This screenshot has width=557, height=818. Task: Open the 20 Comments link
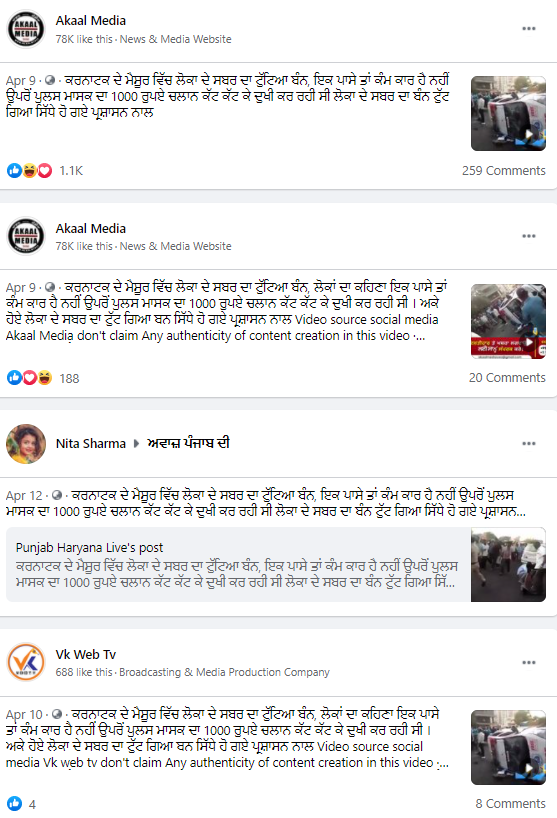507,378
